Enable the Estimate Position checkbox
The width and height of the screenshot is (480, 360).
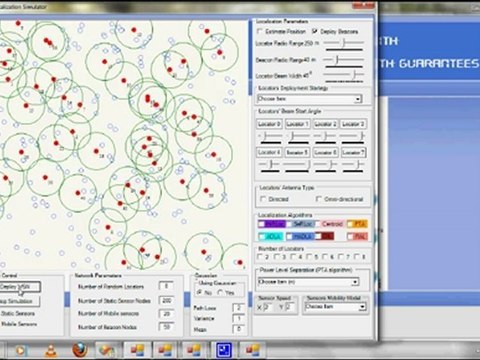[x=260, y=31]
